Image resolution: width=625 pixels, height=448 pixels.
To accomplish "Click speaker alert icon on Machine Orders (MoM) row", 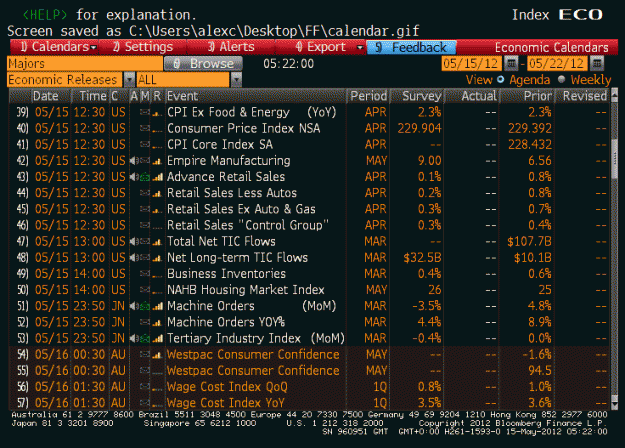I will click(134, 306).
